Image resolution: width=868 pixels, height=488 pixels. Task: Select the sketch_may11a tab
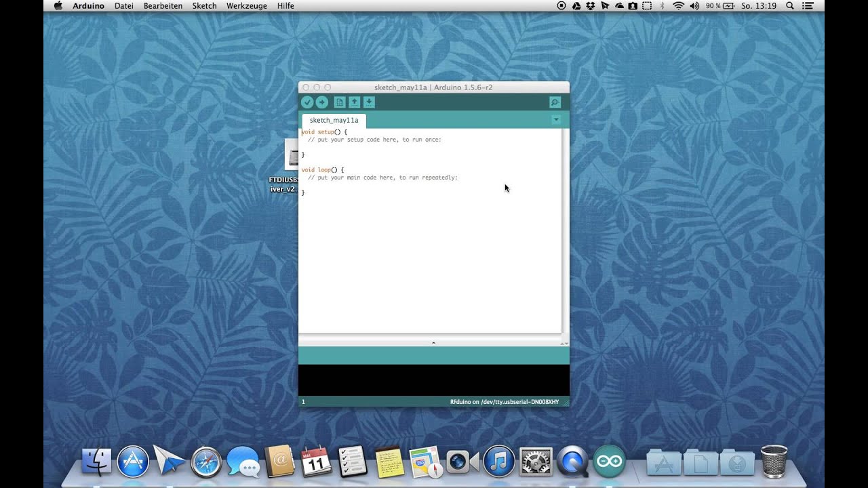pos(334,121)
